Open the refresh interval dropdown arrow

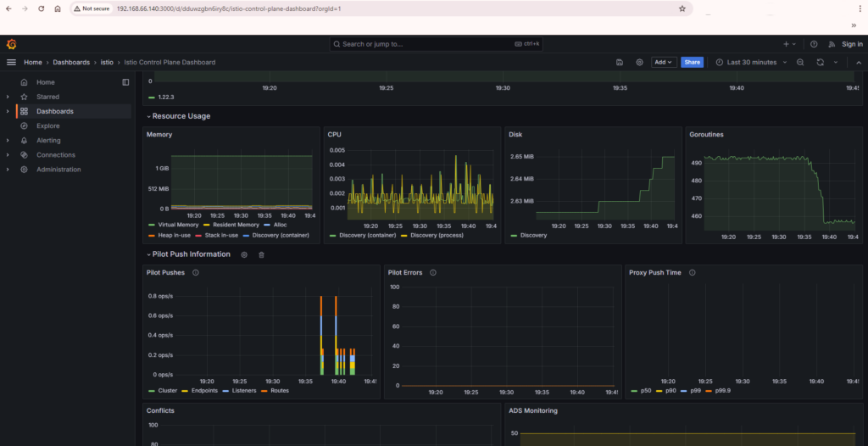coord(836,63)
